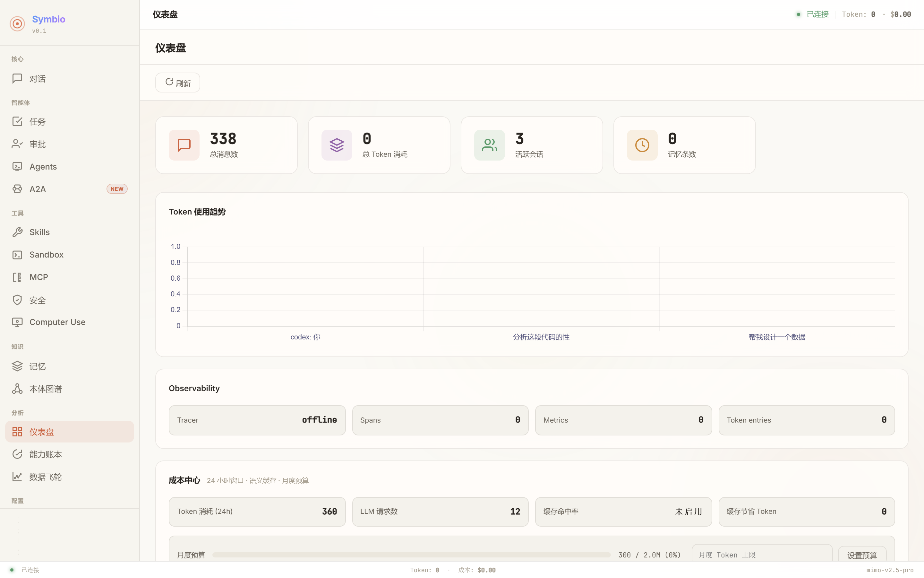Image resolution: width=924 pixels, height=578 pixels.
Task: Click the Token entries tile
Action: [x=807, y=420]
